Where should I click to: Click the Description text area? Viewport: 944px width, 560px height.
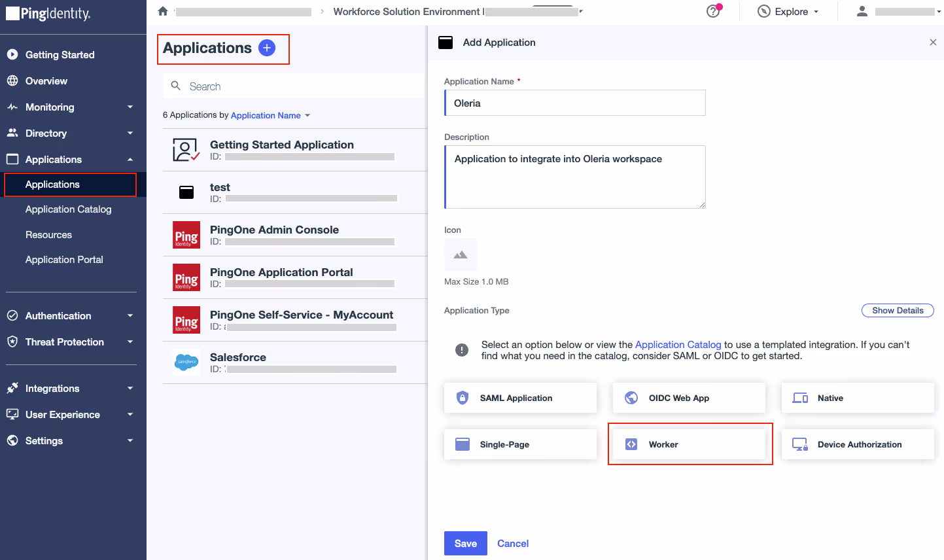575,177
